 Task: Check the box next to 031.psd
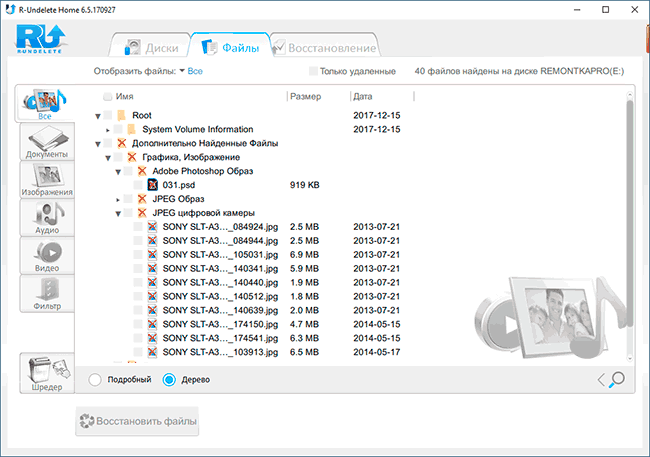(x=139, y=185)
